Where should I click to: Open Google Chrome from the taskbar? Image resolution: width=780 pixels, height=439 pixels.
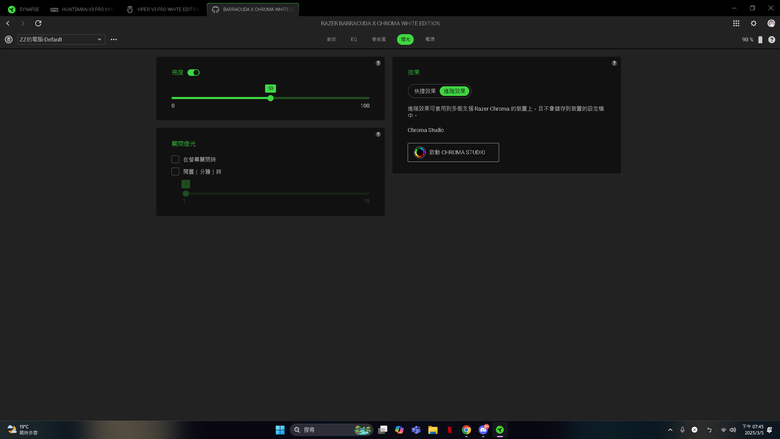pos(466,430)
